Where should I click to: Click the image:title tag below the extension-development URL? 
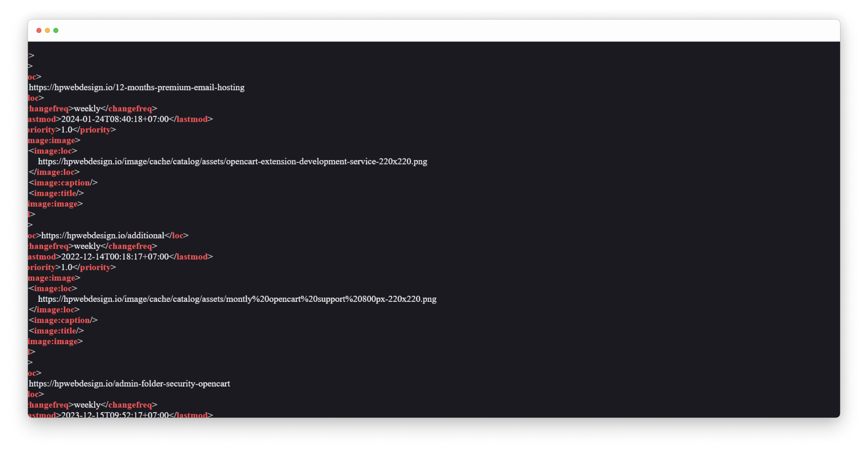click(56, 193)
